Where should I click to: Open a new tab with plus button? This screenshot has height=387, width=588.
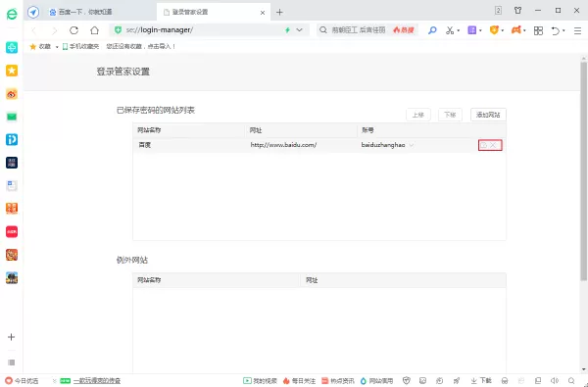coord(279,13)
